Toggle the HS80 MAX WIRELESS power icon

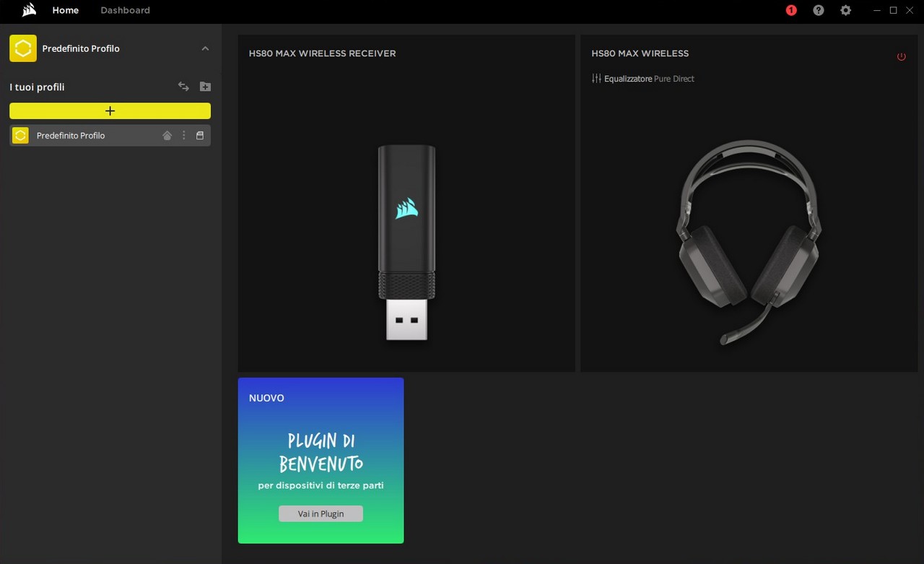901,56
